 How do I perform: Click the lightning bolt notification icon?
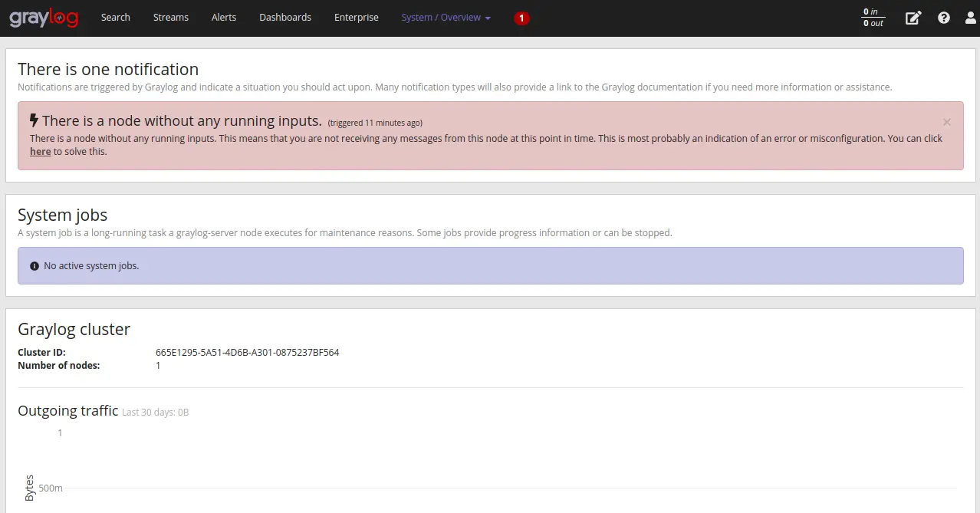(34, 120)
